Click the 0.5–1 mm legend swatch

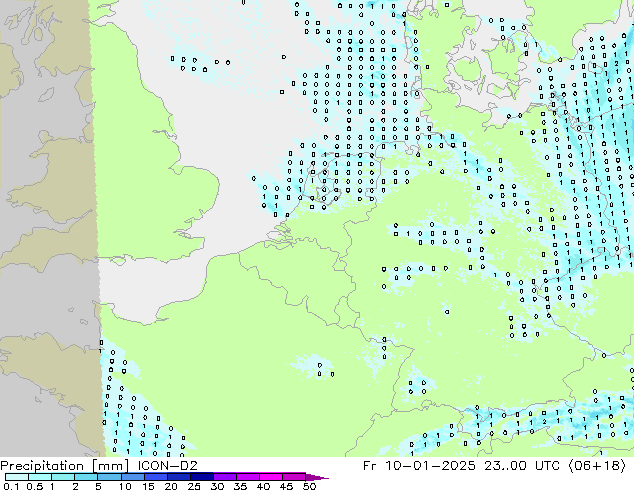coord(40,477)
